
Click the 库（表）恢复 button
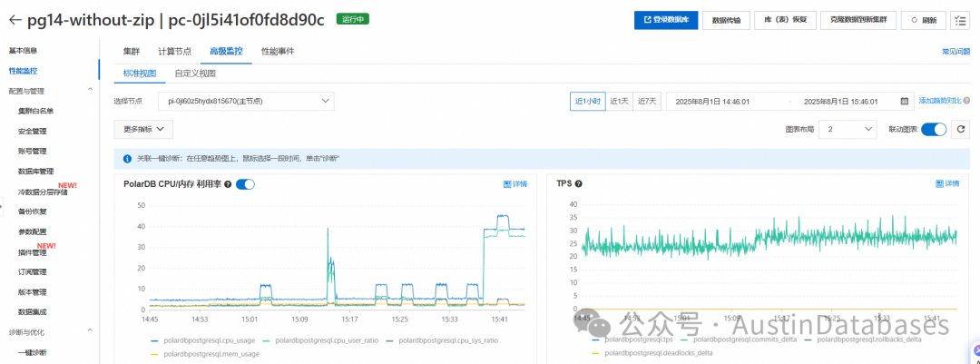tap(785, 20)
